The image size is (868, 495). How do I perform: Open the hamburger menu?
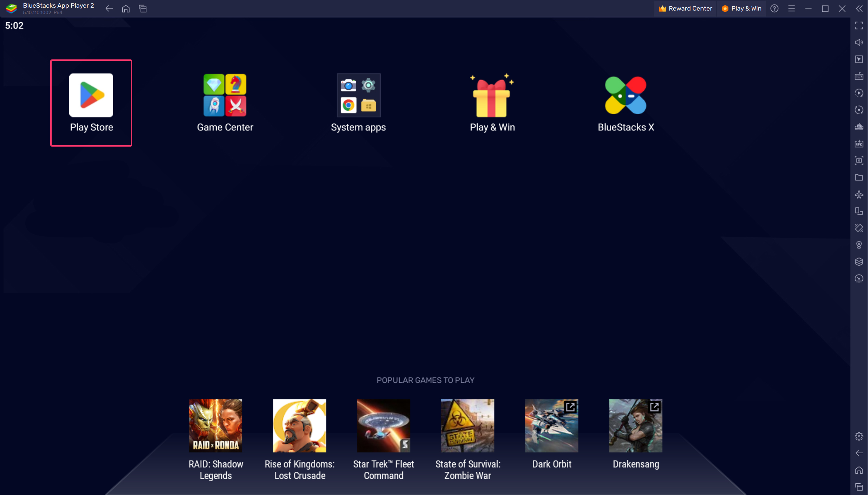[791, 8]
